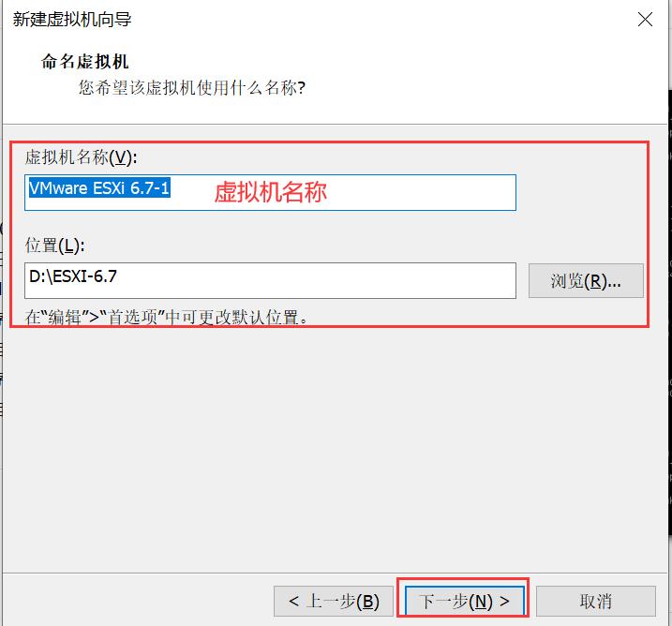Cancel the wizard with 取消
The width and height of the screenshot is (672, 626).
[x=596, y=601]
